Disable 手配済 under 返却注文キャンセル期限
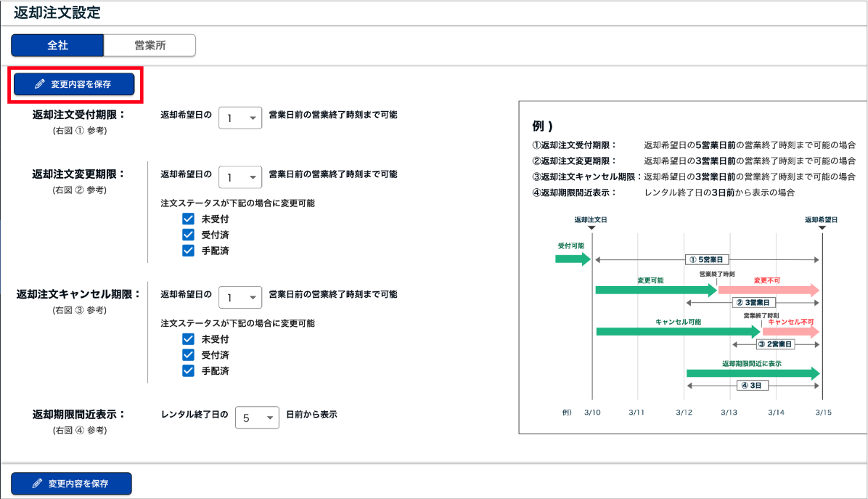 click(x=189, y=371)
